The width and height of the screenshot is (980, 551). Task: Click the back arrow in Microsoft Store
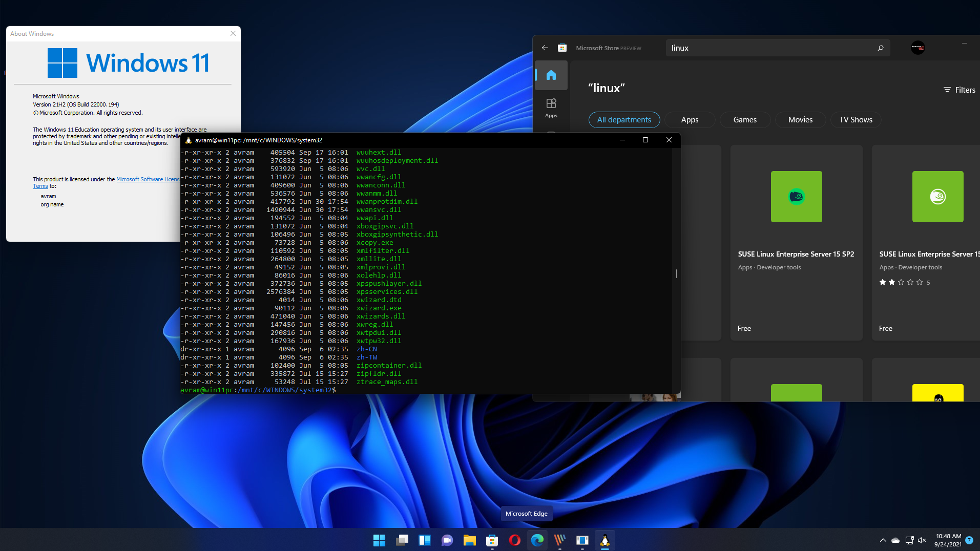(544, 48)
